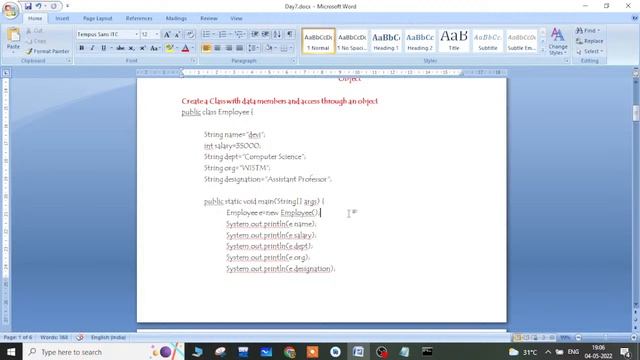Image resolution: width=640 pixels, height=360 pixels.
Task: Shrink the font size
Action: click(177, 35)
